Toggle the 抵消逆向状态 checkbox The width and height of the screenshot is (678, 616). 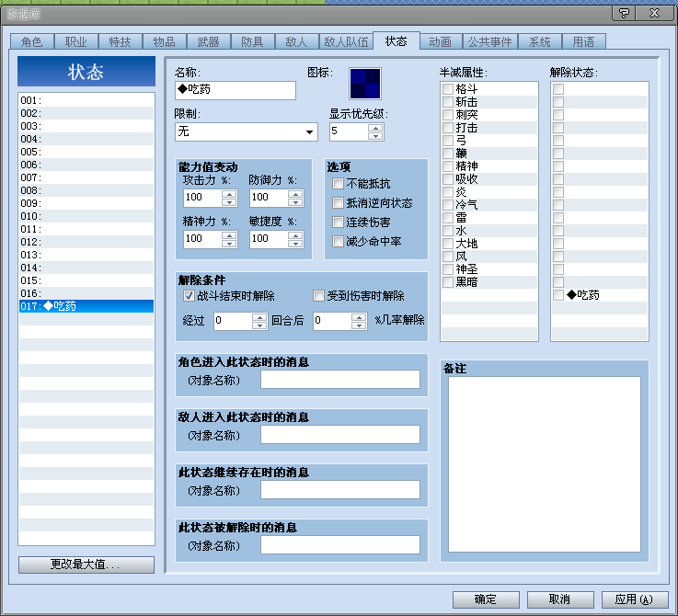[x=338, y=203]
